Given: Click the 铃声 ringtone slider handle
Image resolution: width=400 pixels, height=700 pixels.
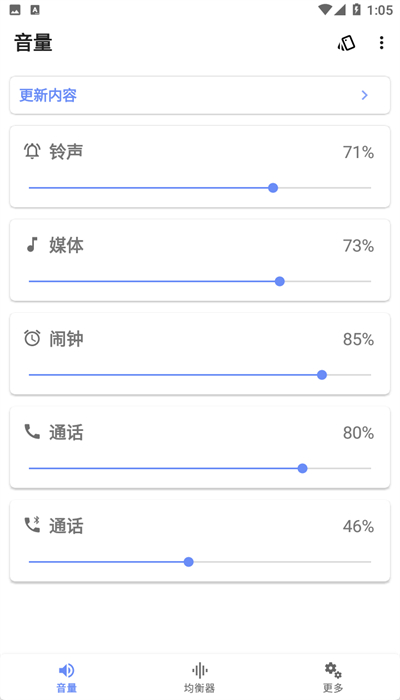Looking at the screenshot, I should pos(273,188).
